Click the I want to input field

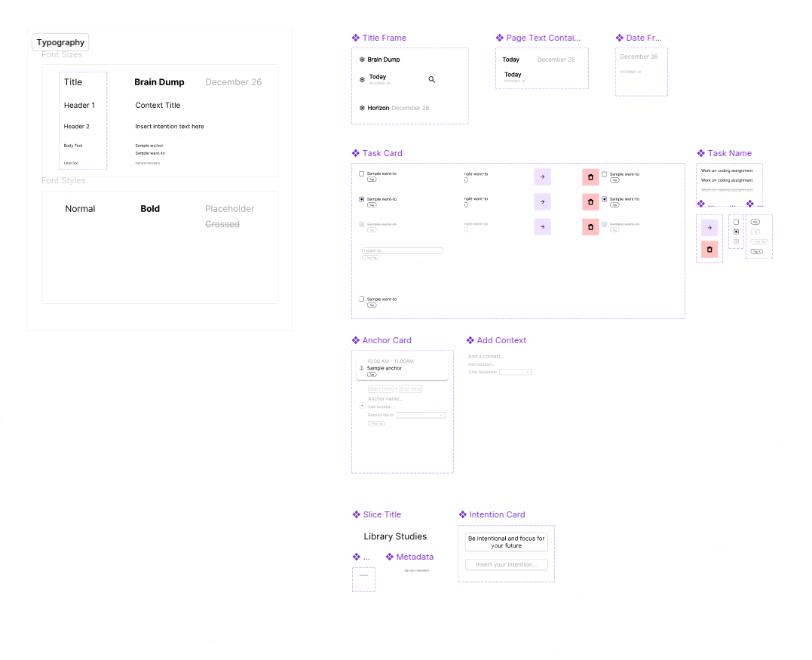(402, 250)
